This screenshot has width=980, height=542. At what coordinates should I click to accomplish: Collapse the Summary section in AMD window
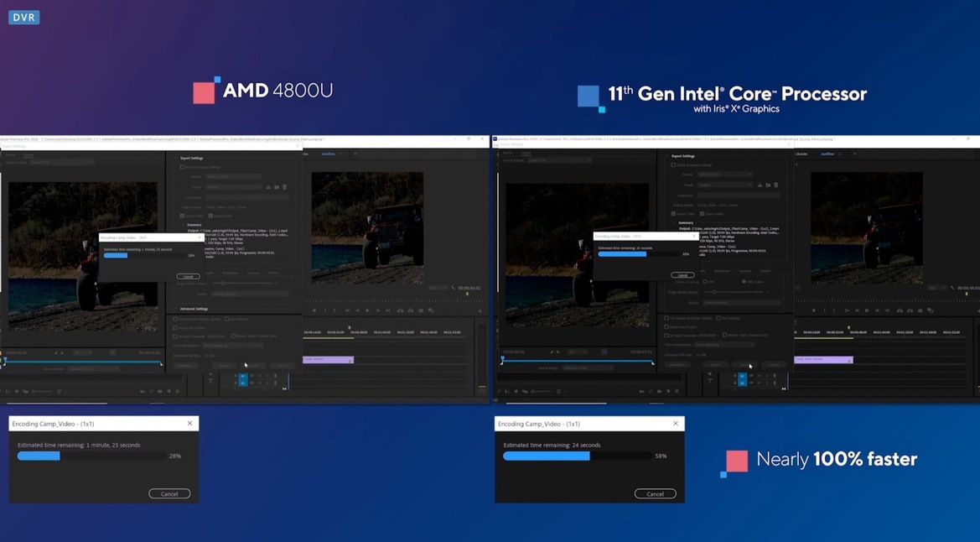[183, 225]
